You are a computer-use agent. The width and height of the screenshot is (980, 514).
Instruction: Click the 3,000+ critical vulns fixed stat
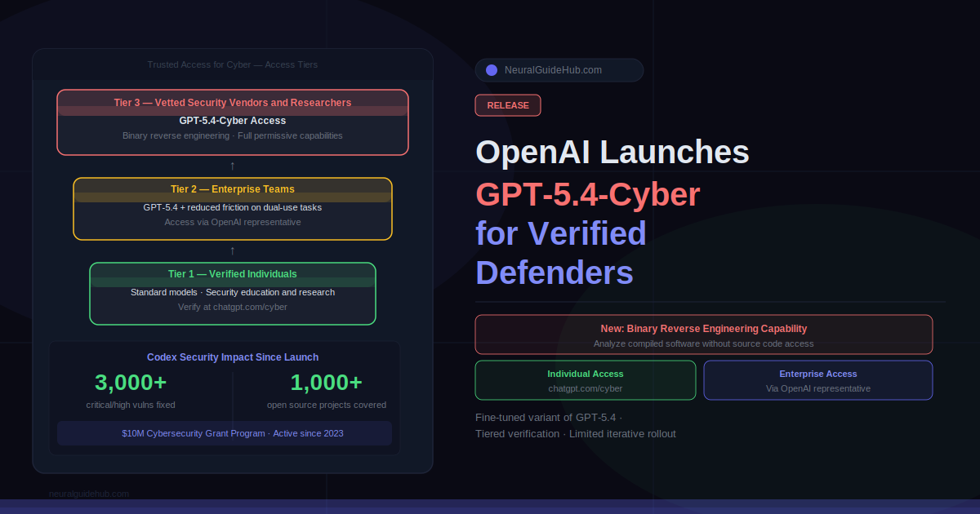click(x=131, y=390)
